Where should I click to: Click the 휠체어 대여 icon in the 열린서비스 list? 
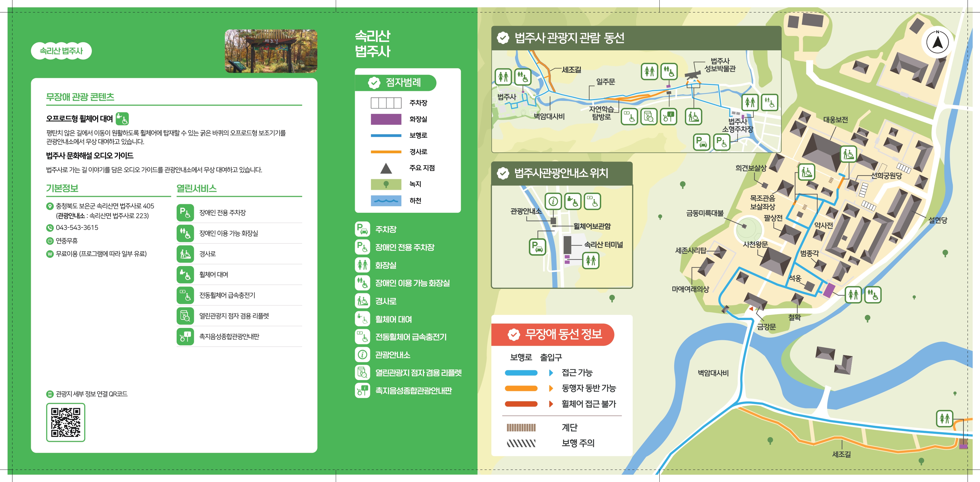pyautogui.click(x=185, y=274)
